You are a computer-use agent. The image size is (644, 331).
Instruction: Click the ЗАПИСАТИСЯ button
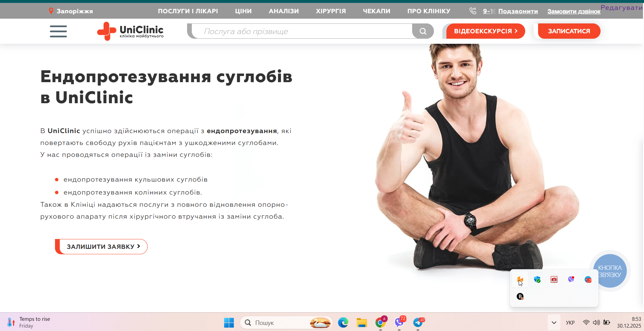coord(569,31)
